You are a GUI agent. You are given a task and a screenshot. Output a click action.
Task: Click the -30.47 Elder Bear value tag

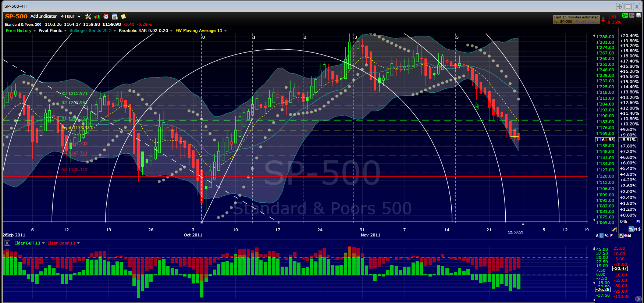pos(620,268)
